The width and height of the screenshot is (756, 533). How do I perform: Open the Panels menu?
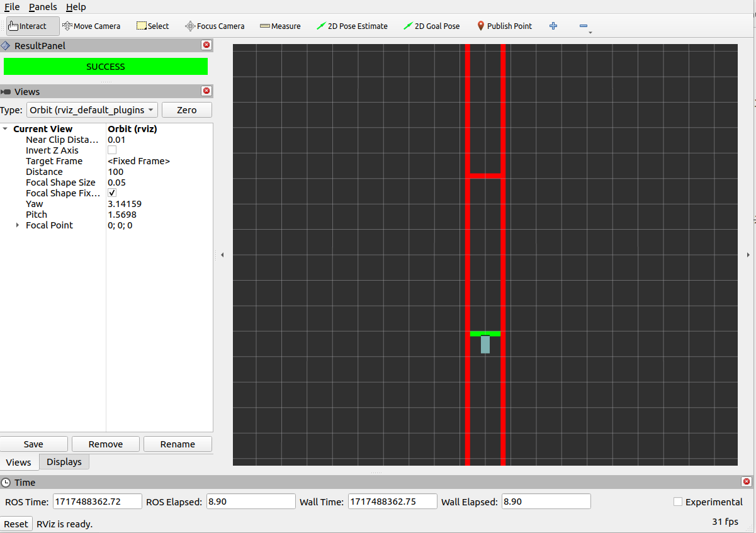pyautogui.click(x=43, y=7)
